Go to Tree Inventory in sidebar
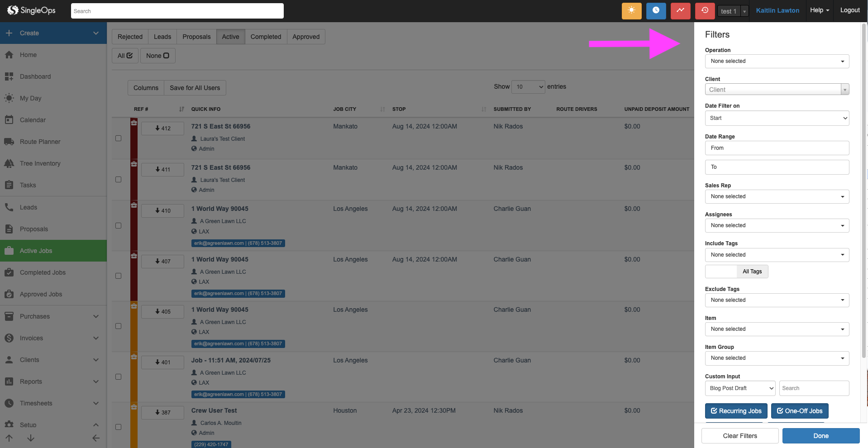This screenshot has width=868, height=448. (40, 163)
